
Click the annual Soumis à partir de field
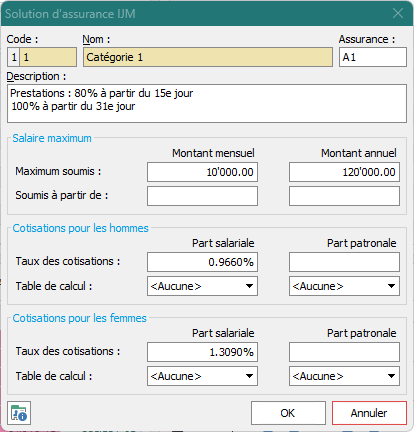pos(344,196)
